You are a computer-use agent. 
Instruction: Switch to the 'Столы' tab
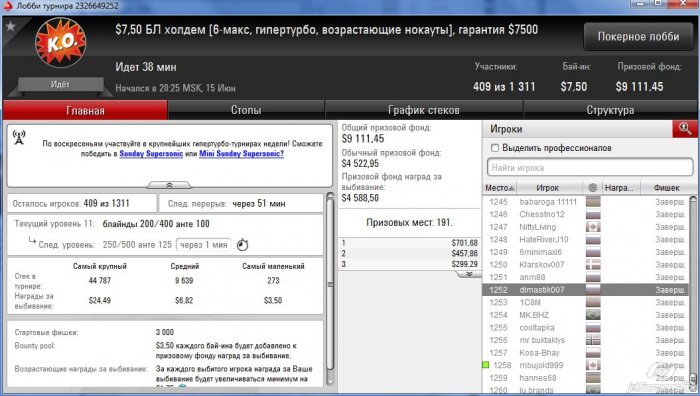[246, 110]
